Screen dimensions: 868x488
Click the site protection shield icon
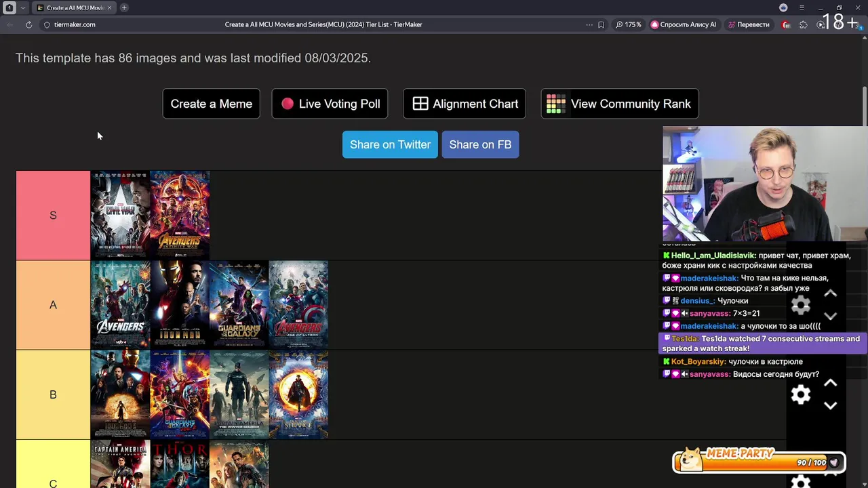(x=47, y=24)
